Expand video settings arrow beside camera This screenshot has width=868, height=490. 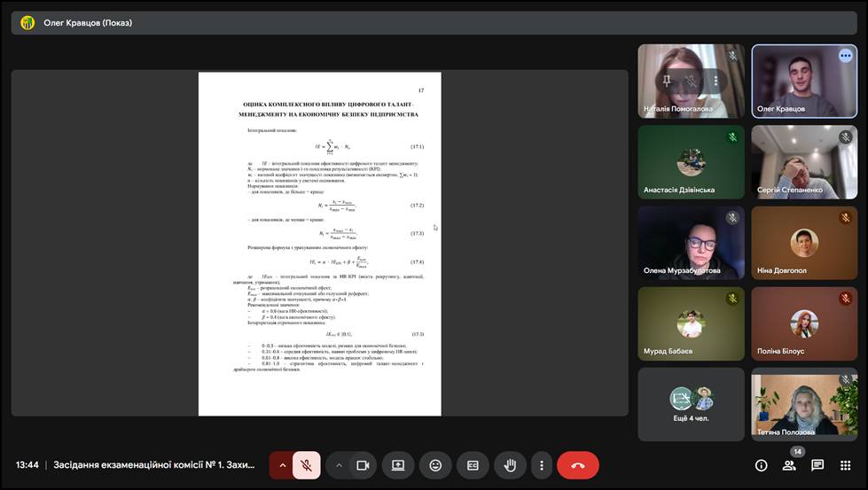pos(339,465)
